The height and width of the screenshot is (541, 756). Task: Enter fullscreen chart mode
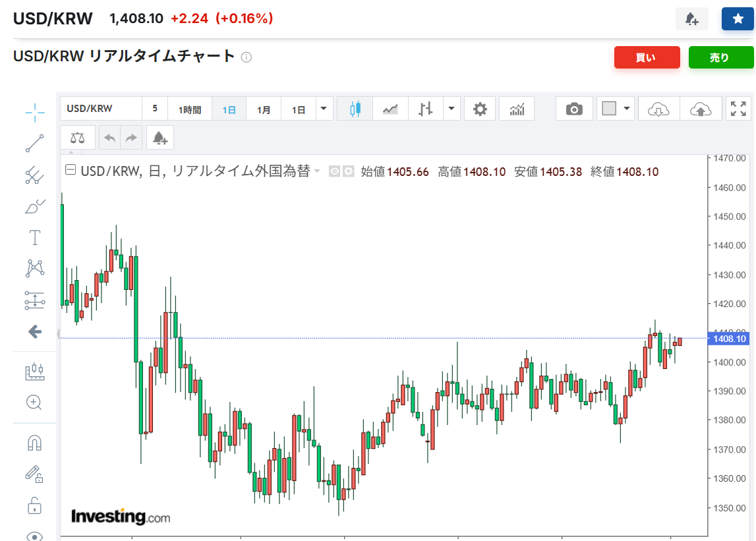(739, 109)
